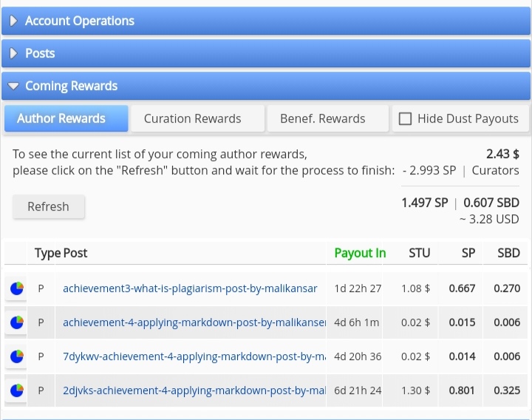Screen dimensions: 532x420
Task: Open 7dykwv-achievement-4 post link
Action: coord(194,356)
